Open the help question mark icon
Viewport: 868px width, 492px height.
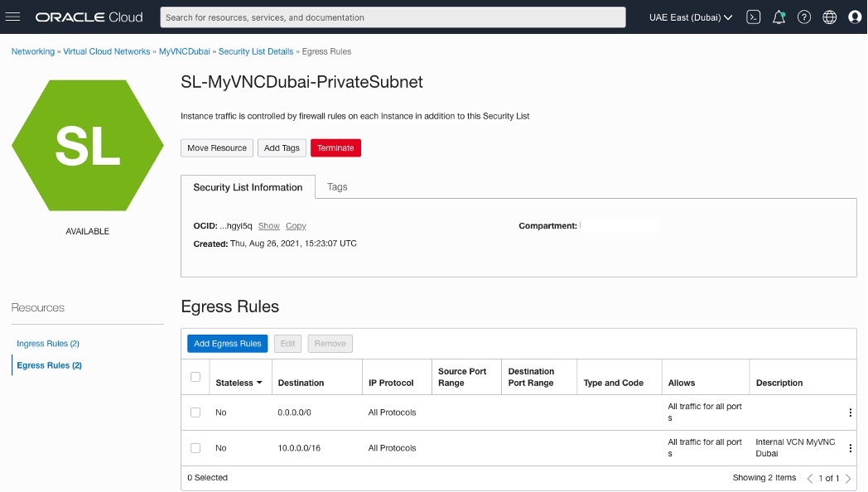point(803,17)
